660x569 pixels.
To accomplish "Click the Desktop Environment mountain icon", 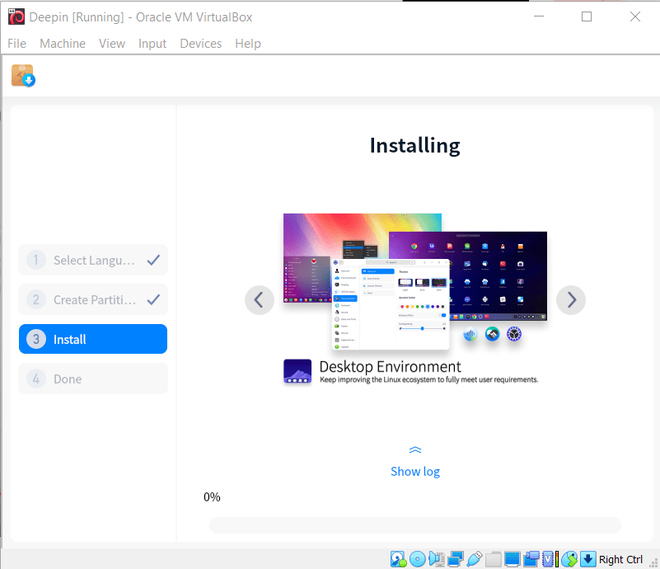I will click(298, 371).
